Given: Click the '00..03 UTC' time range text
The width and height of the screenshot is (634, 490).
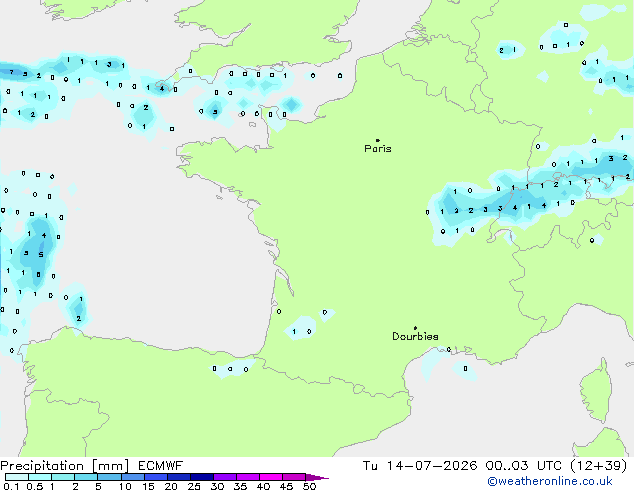Looking at the screenshot, I should (x=524, y=466).
